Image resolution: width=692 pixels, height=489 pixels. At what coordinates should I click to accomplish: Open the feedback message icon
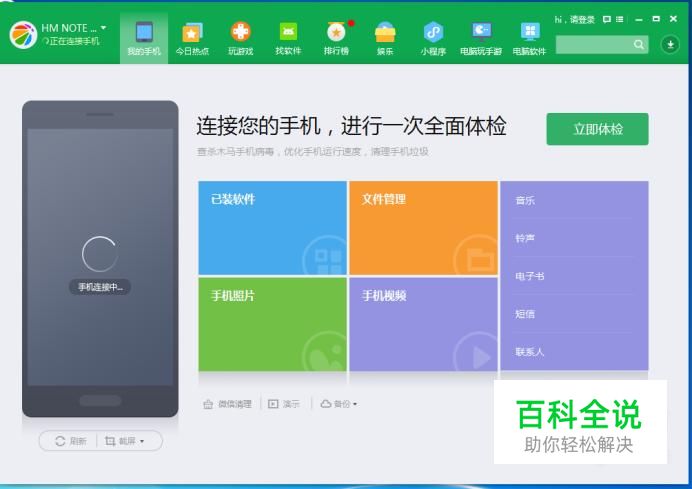(607, 19)
